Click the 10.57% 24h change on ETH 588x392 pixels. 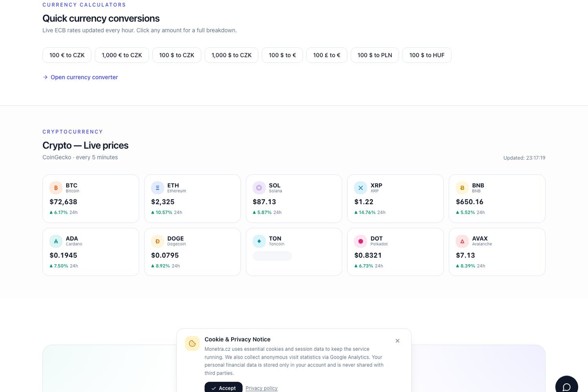tap(167, 212)
